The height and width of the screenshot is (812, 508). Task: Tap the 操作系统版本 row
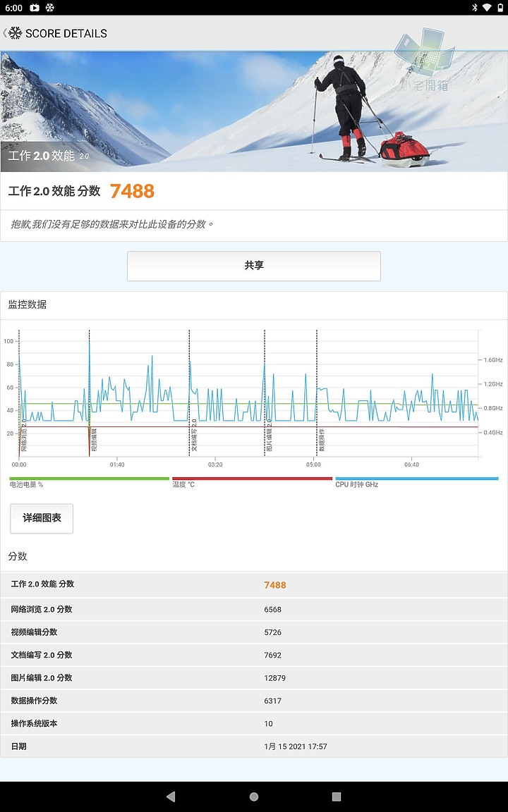click(x=254, y=723)
